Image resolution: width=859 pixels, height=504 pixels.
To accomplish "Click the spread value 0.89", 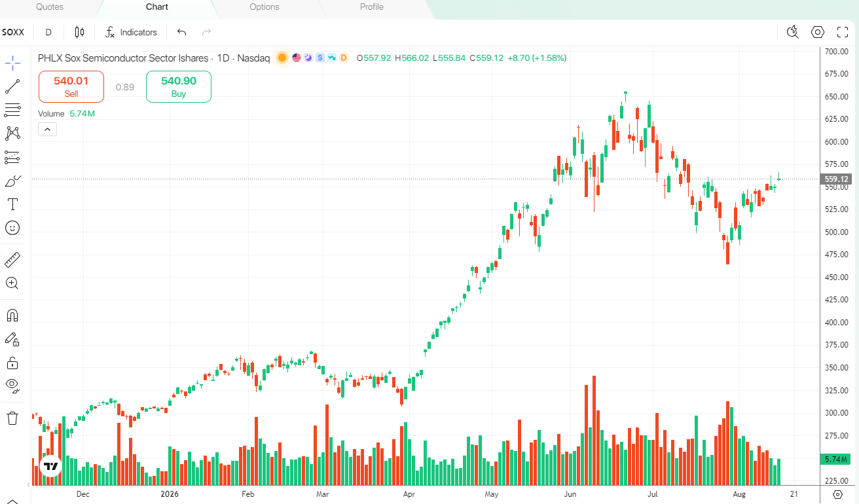I will point(125,87).
